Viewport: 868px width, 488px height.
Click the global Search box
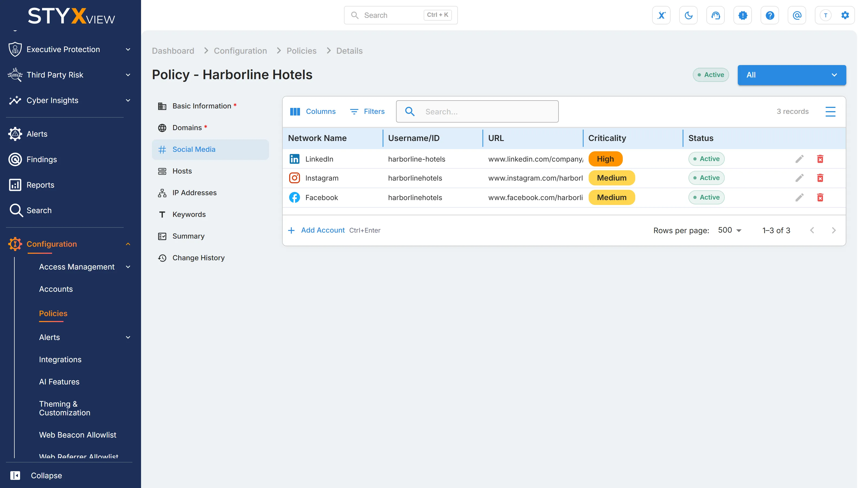point(400,15)
